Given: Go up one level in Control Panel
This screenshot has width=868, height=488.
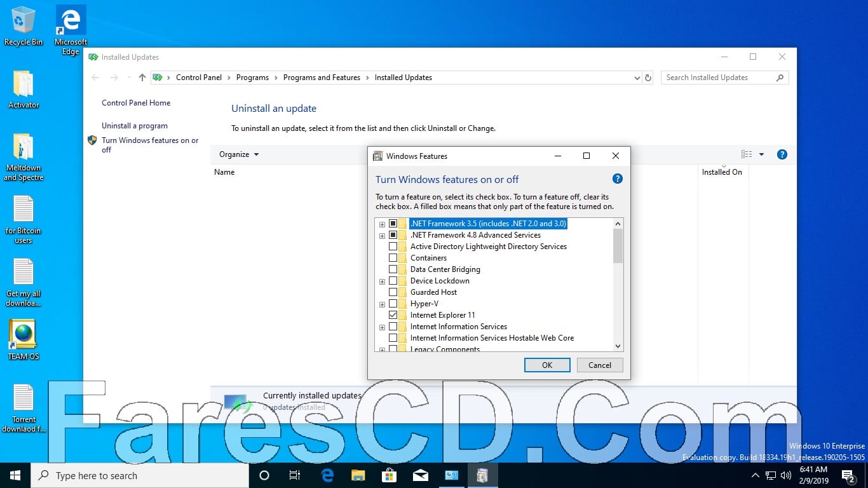Looking at the screenshot, I should [x=142, y=78].
